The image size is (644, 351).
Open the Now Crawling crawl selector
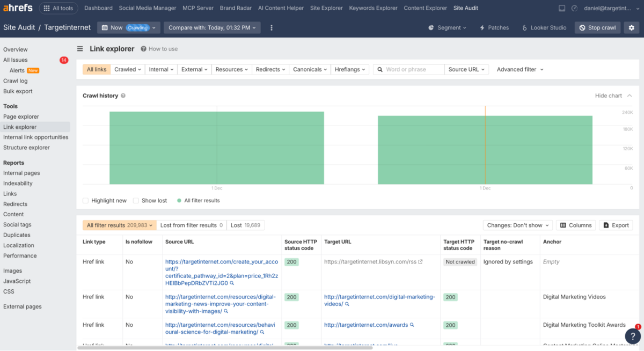coord(128,27)
